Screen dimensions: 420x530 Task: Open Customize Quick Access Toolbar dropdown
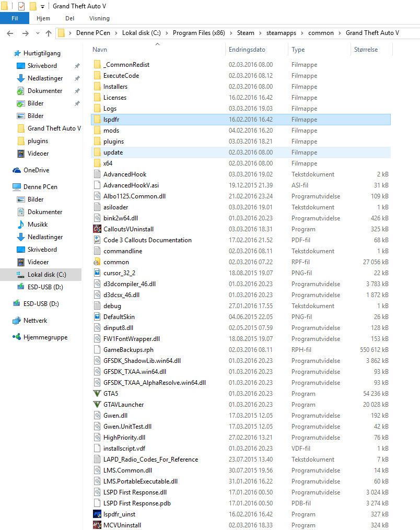pos(43,6)
